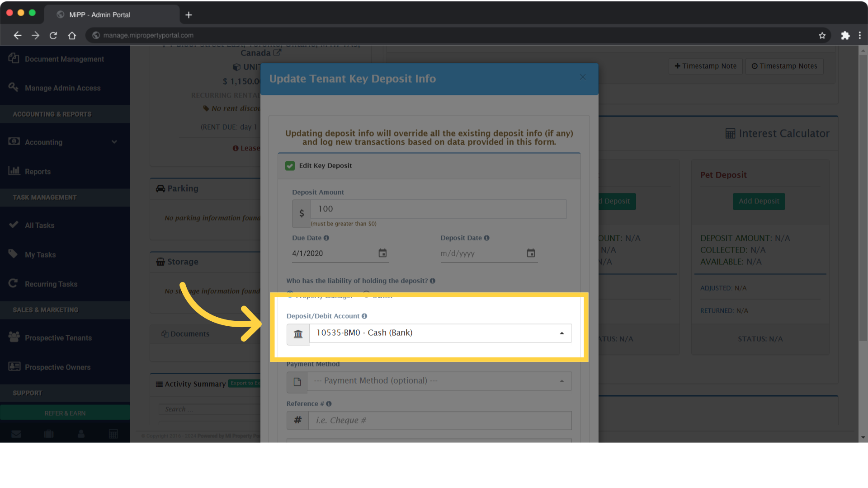Click the bank icon beside account dropdown
Screen dimensions: 868x488
pyautogui.click(x=298, y=334)
